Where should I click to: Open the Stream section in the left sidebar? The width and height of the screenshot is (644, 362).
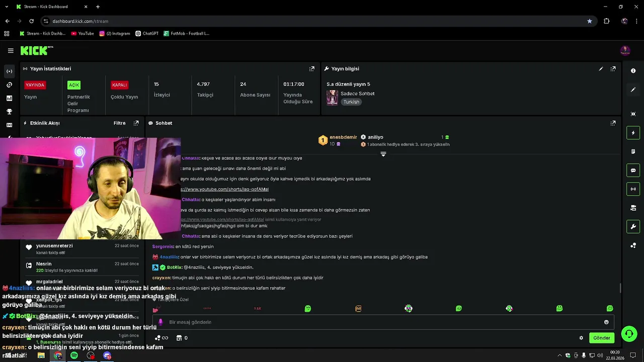9,71
